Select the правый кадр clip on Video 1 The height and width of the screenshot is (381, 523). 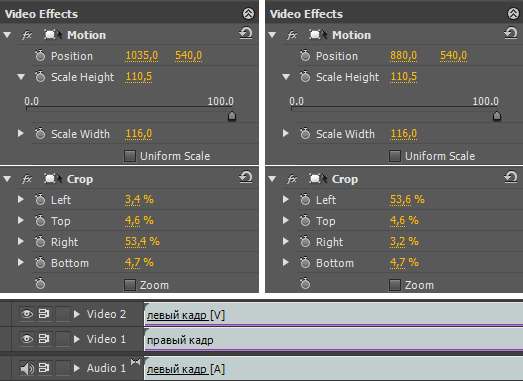[x=334, y=340]
